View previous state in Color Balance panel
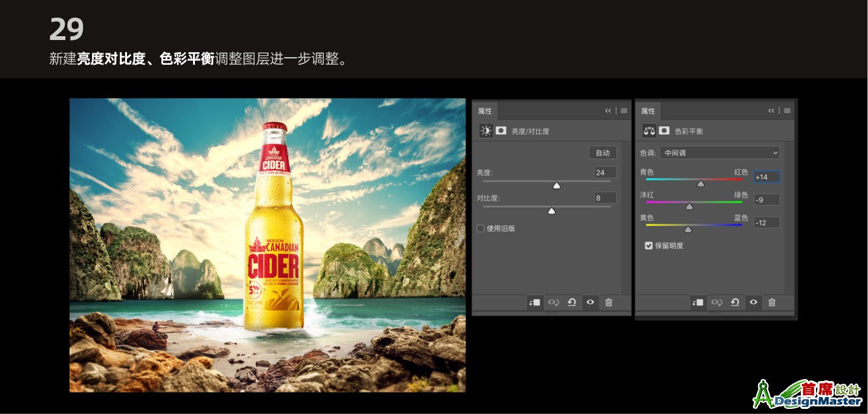The height and width of the screenshot is (414, 868). [x=716, y=303]
